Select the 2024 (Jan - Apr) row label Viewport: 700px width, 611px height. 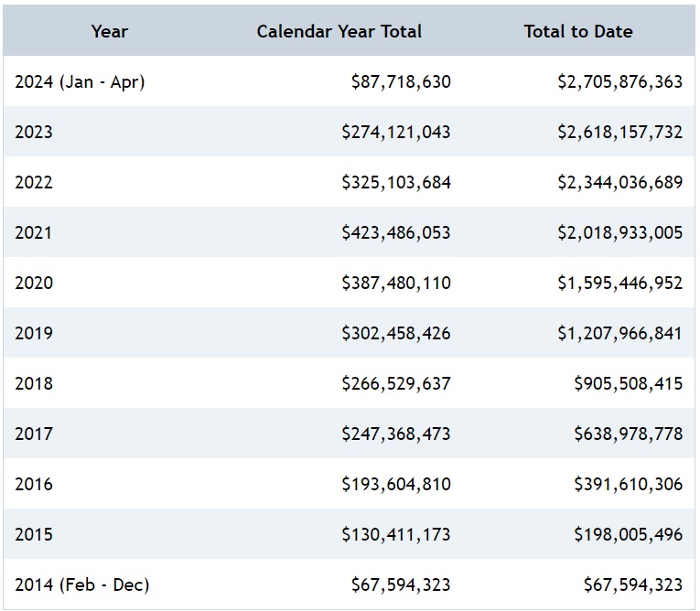pyautogui.click(x=80, y=81)
